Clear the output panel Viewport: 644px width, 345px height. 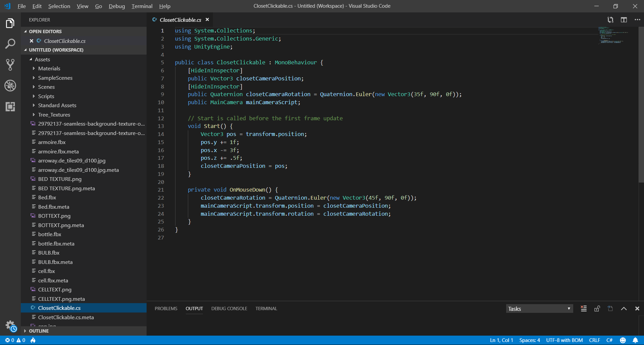click(584, 308)
